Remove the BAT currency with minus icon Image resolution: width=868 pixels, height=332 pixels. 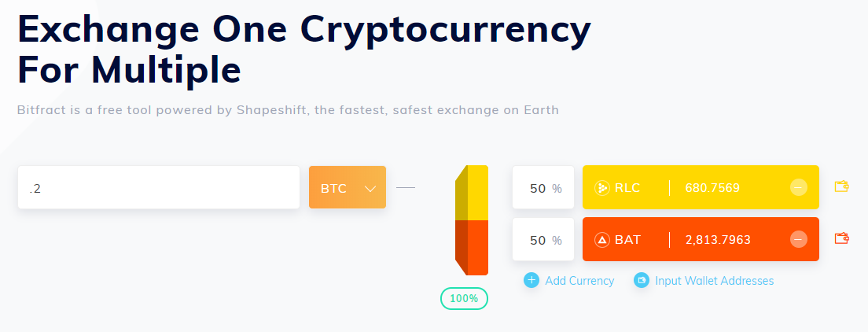click(798, 239)
